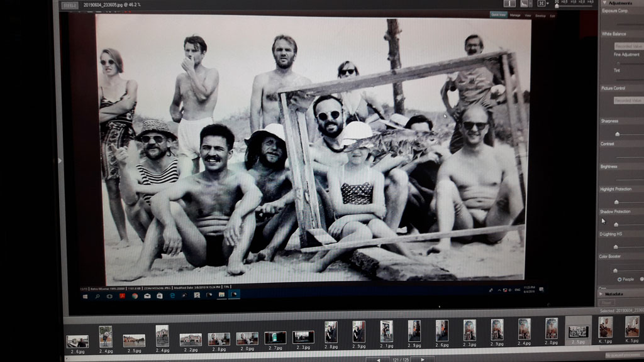Click the 'Shadow Protection' label
The image size is (644, 362).
615,212
